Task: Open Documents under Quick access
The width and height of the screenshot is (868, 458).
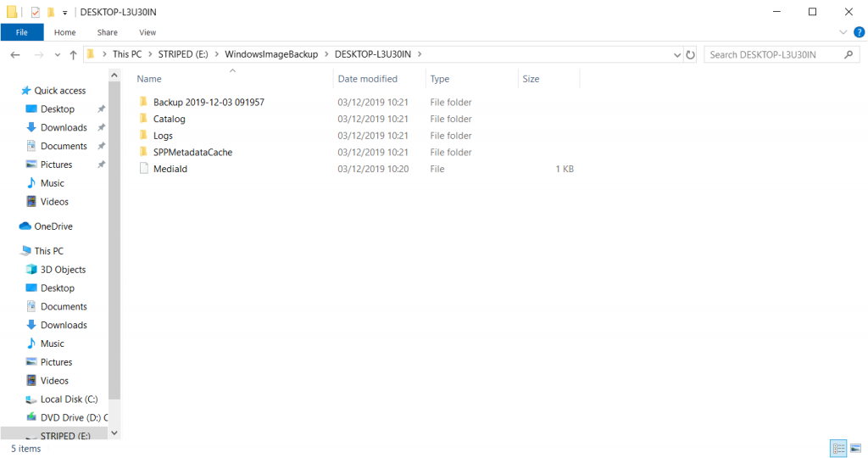Action: click(x=64, y=146)
